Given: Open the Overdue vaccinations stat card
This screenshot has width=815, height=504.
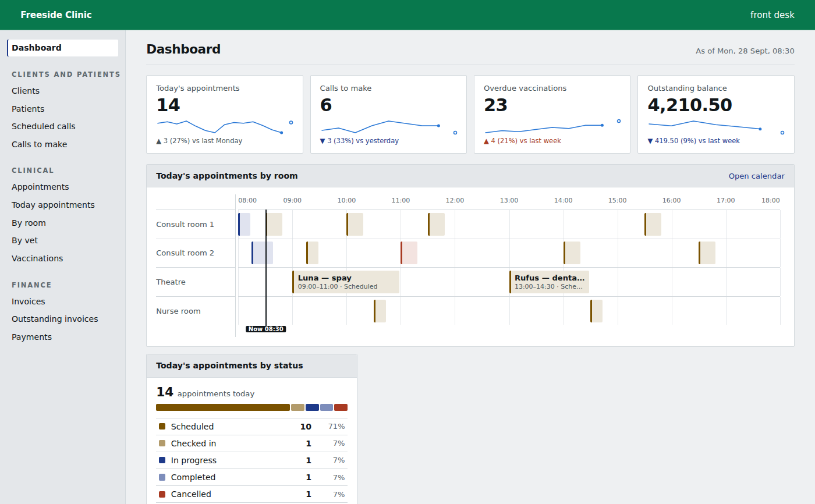Looking at the screenshot, I should point(552,114).
